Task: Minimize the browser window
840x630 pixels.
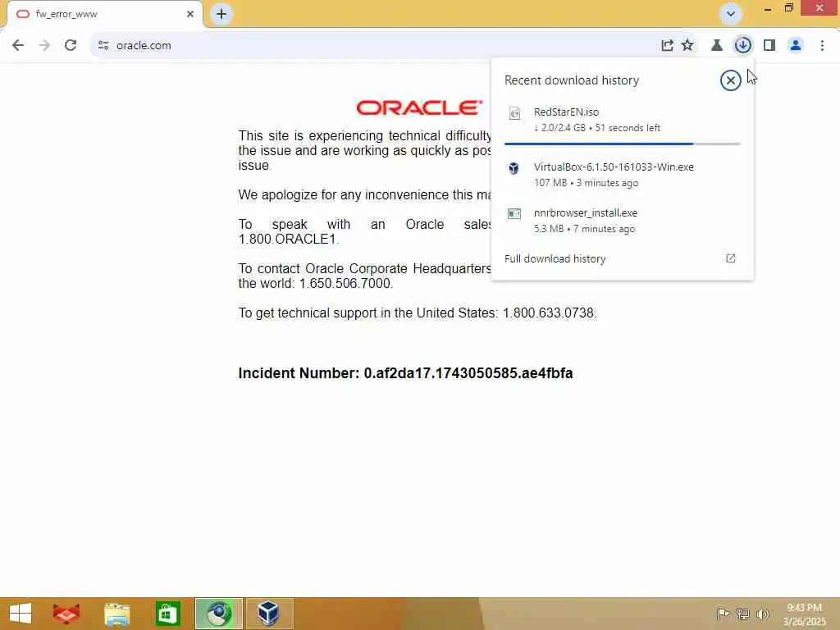Action: point(768,8)
